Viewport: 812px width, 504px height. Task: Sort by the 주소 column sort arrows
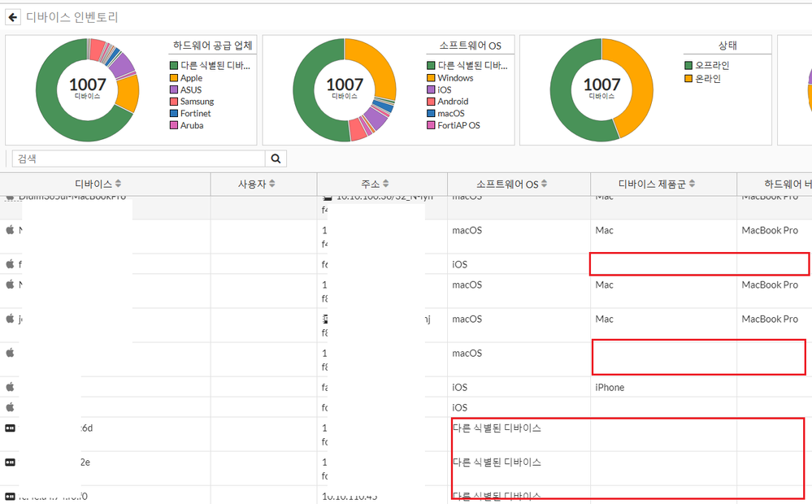point(385,184)
